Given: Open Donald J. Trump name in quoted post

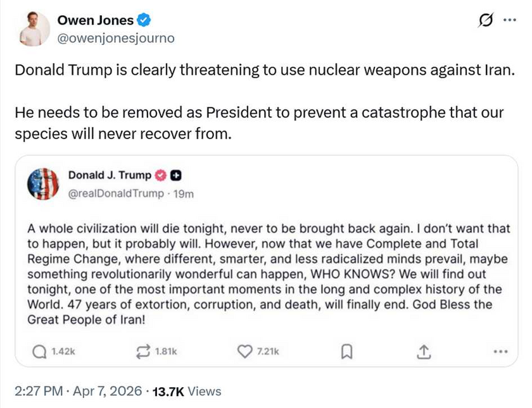Looking at the screenshot, I should [x=110, y=175].
